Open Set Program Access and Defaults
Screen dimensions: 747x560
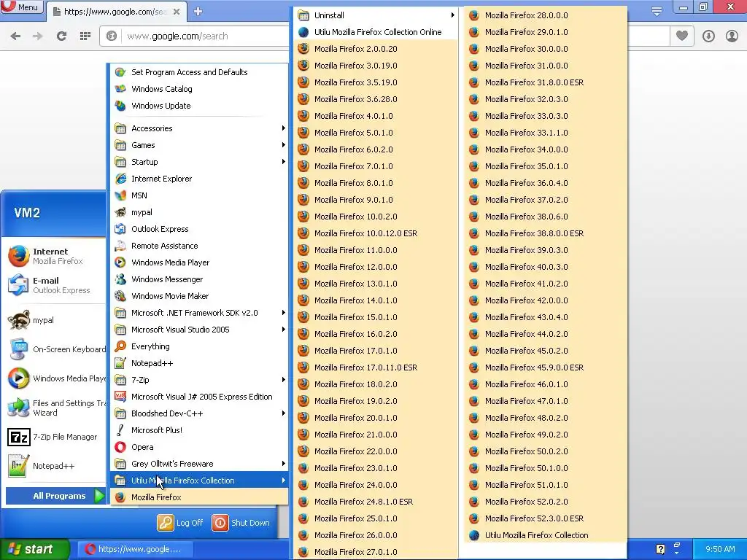tap(199, 72)
